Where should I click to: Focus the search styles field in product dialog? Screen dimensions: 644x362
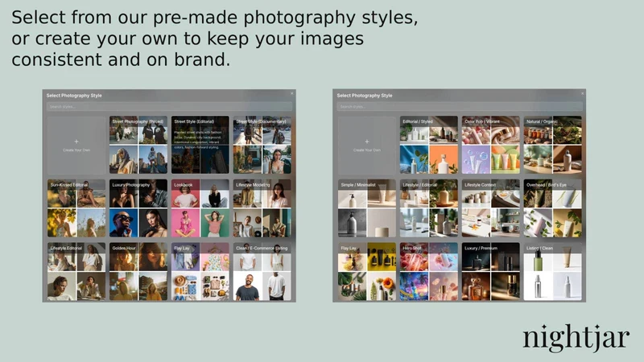[460, 107]
